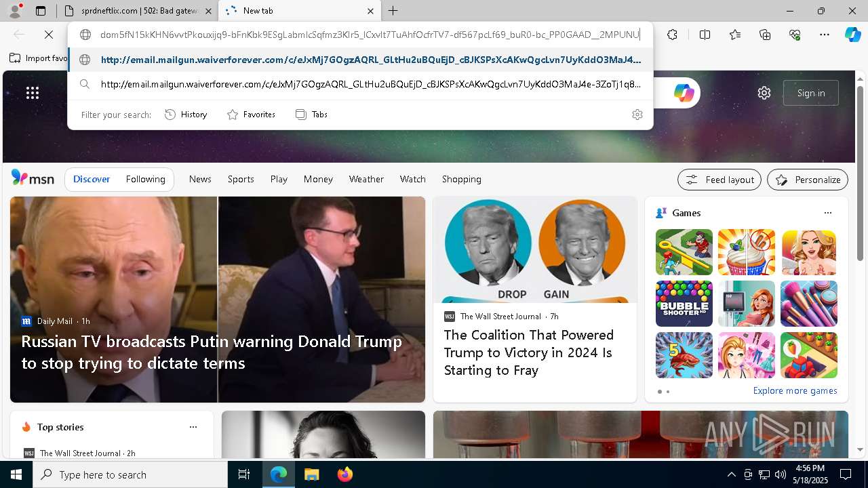Open the Sports section
This screenshot has height=488, width=868.
(241, 179)
